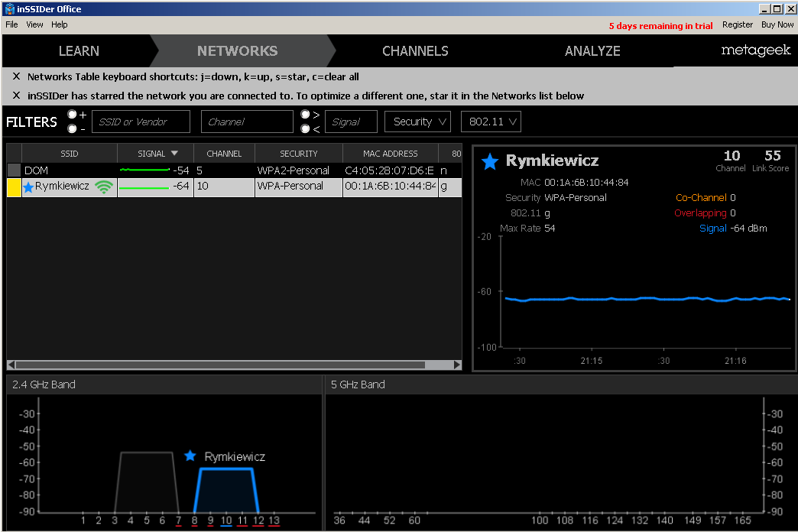Click the gray color square for DOM

[15, 170]
